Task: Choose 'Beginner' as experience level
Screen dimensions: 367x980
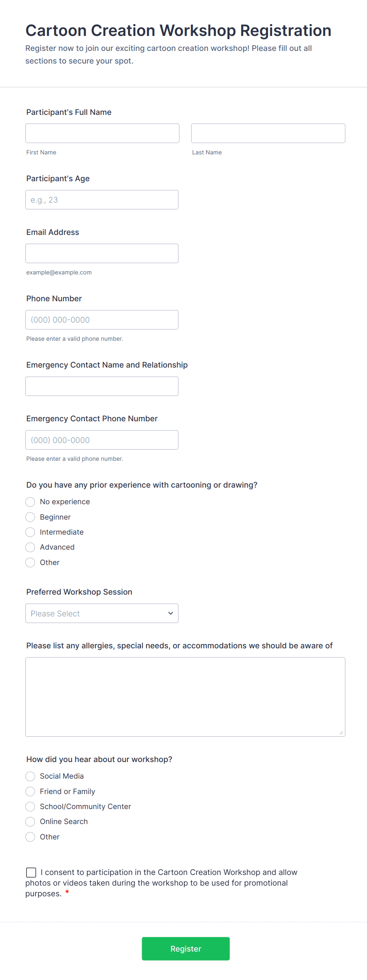Action: click(30, 517)
